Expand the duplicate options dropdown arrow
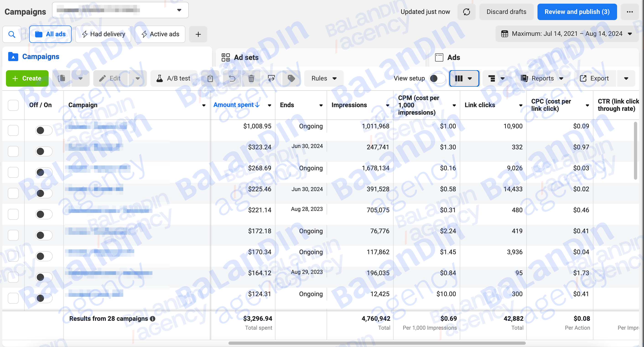The height and width of the screenshot is (347, 644). [x=80, y=78]
